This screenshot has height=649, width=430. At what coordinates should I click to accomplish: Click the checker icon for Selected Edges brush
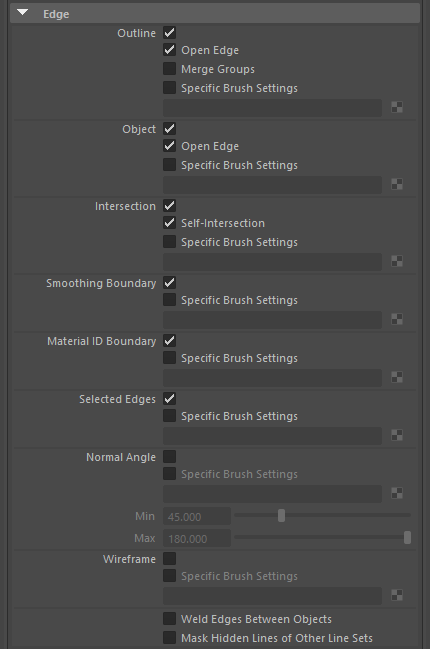397,435
